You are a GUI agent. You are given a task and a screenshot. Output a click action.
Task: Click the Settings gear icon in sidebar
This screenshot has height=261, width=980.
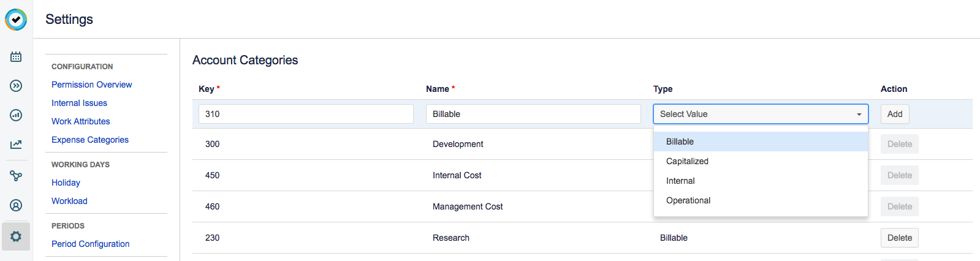[x=16, y=236]
